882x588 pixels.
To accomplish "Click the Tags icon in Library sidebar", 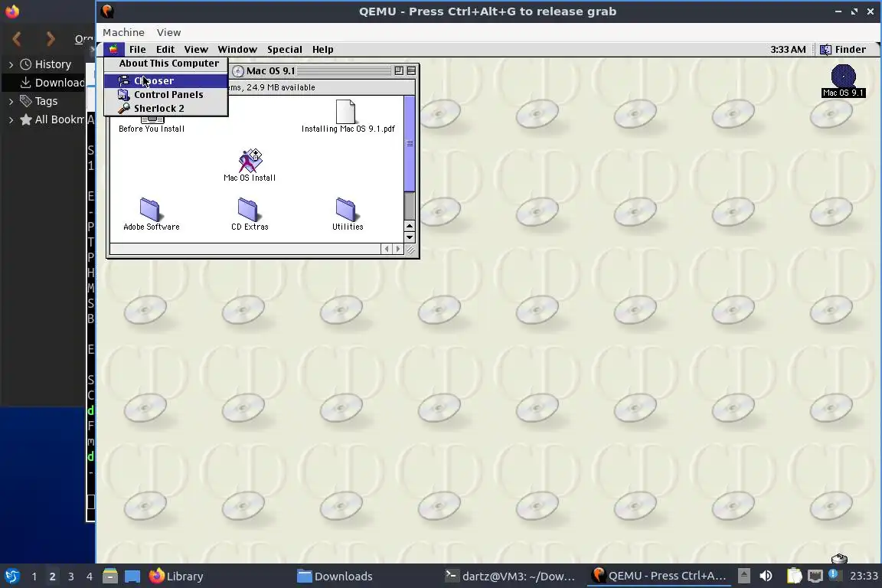I will pyautogui.click(x=26, y=101).
